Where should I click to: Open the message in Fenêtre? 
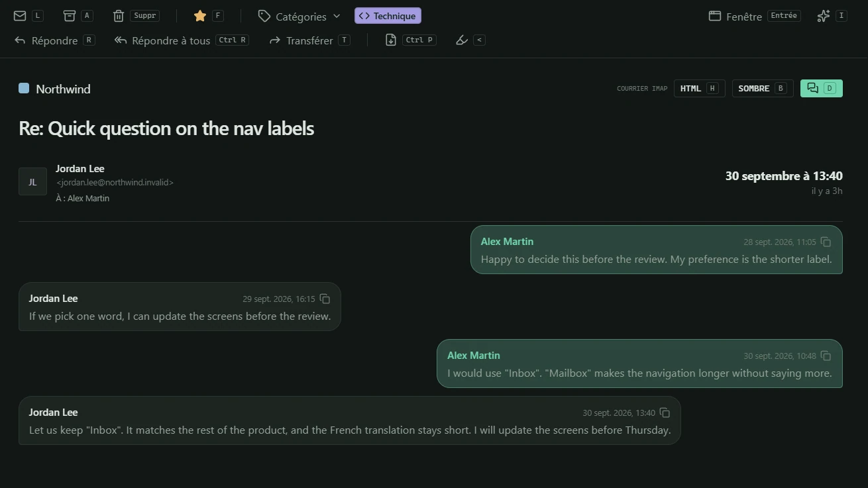754,17
